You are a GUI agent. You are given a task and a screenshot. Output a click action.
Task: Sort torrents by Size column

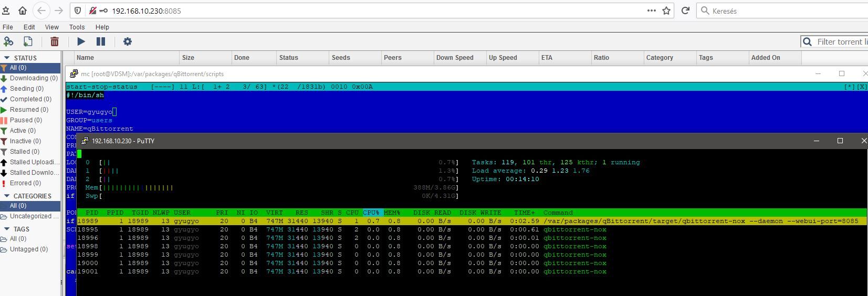pos(205,58)
